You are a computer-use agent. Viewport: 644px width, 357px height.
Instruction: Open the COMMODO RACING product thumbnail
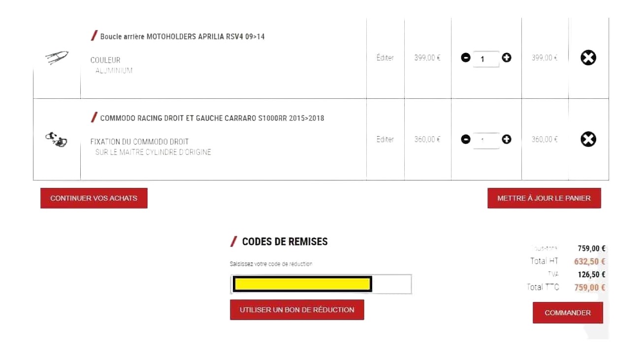(56, 140)
